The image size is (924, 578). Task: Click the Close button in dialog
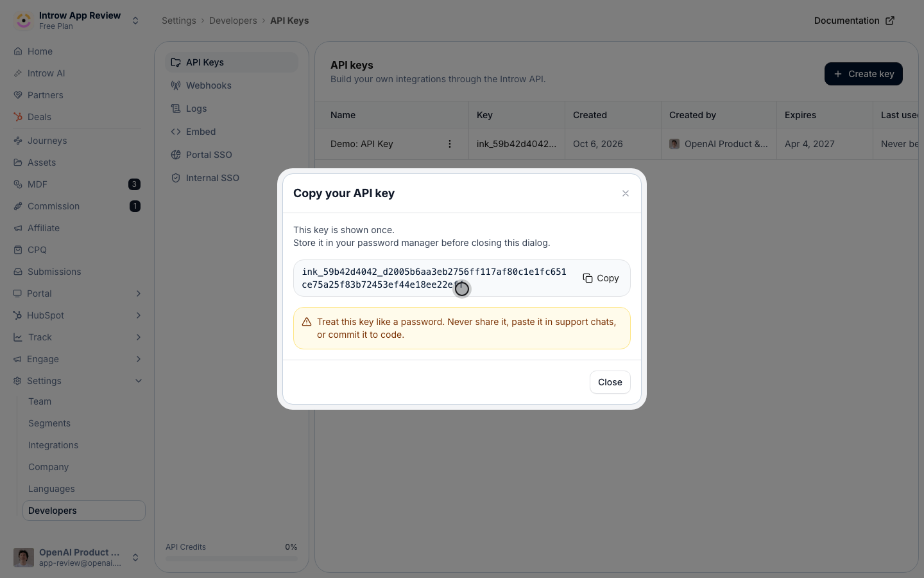coord(610,382)
